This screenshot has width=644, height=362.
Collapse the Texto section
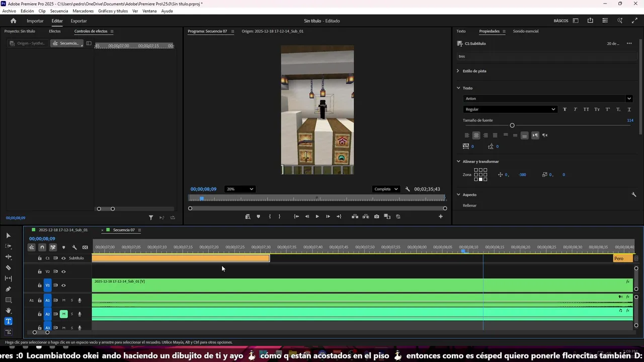tap(458, 88)
